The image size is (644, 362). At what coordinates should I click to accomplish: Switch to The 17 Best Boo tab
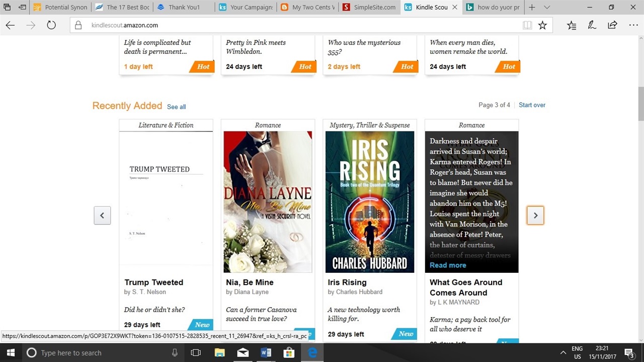(x=121, y=7)
